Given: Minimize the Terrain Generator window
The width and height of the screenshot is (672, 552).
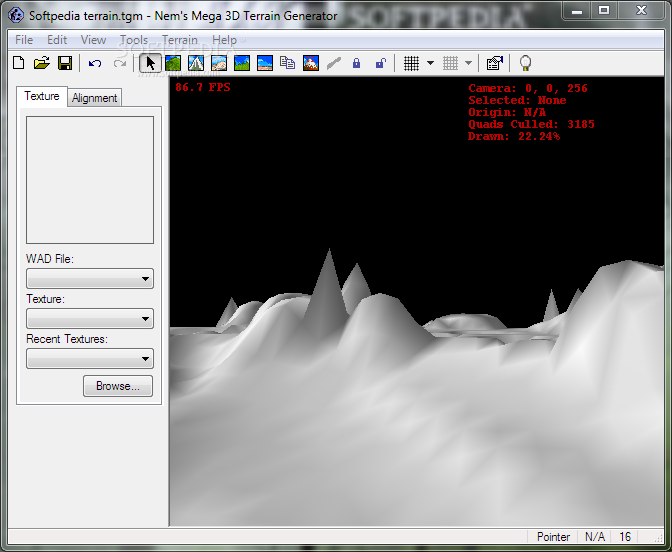Looking at the screenshot, I should tap(577, 11).
